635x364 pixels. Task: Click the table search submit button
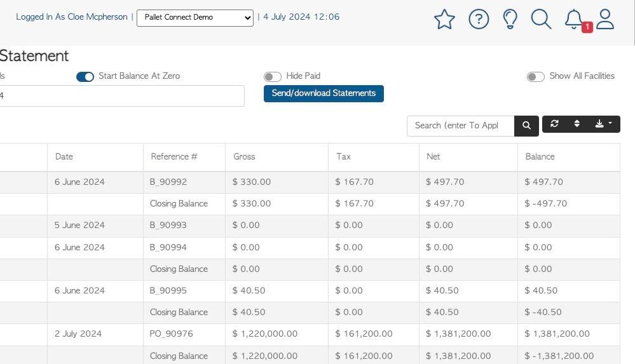coord(526,126)
